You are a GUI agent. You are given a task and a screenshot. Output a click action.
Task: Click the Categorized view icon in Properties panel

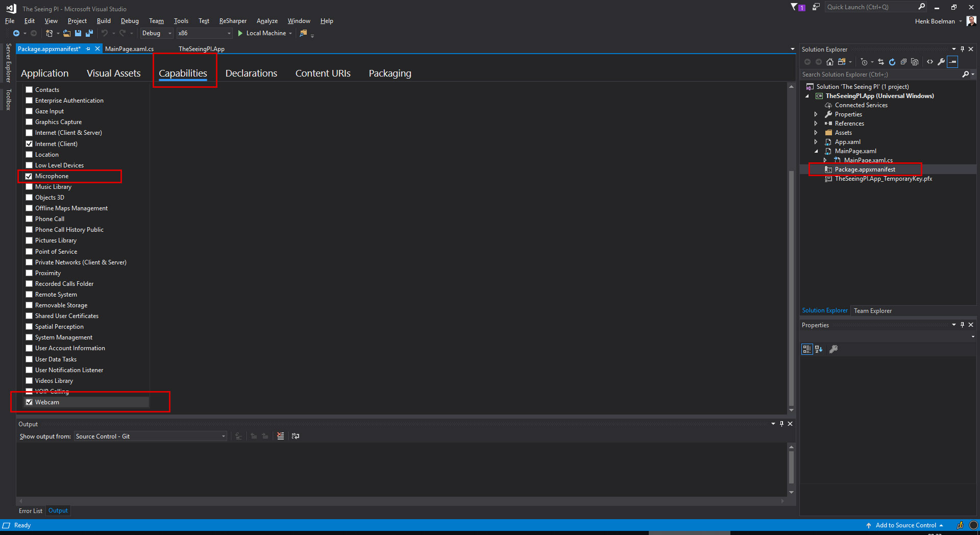pos(807,349)
